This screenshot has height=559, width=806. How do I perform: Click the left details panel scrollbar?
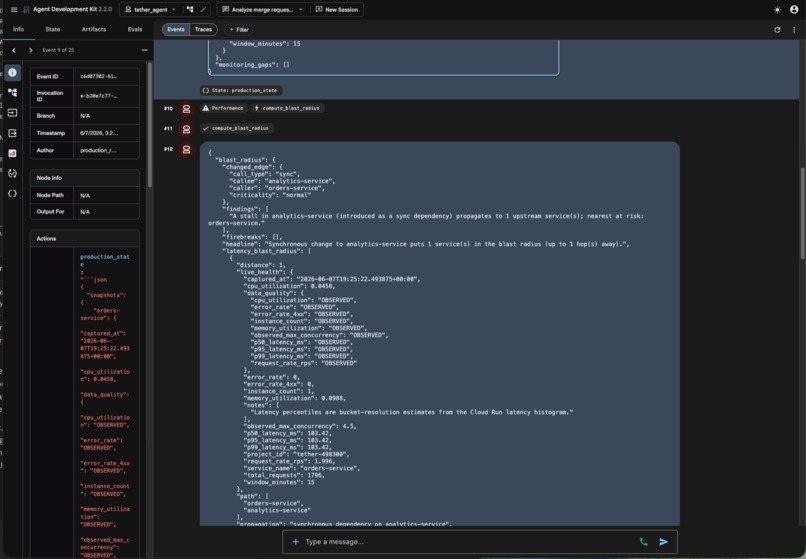[x=150, y=125]
